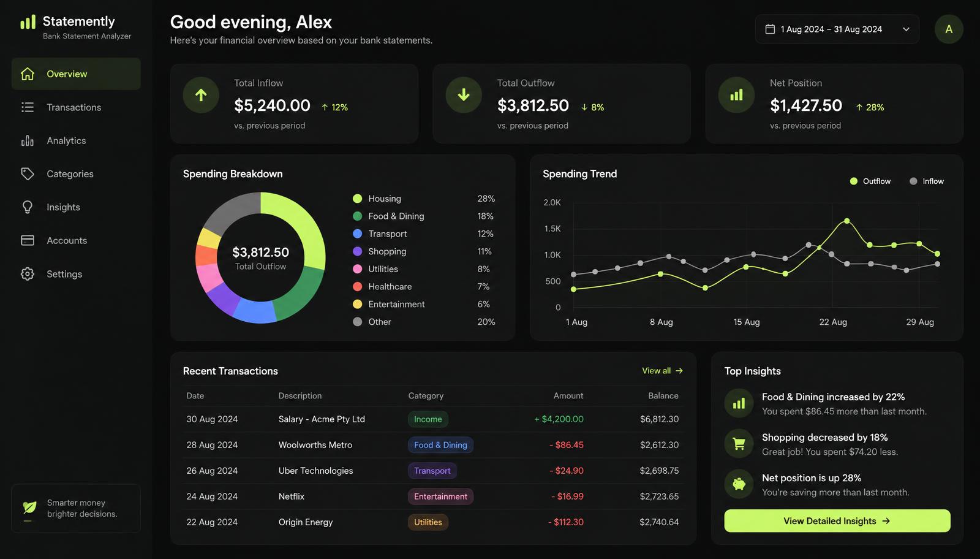
Task: Click the calendar icon in date range
Action: 770,29
